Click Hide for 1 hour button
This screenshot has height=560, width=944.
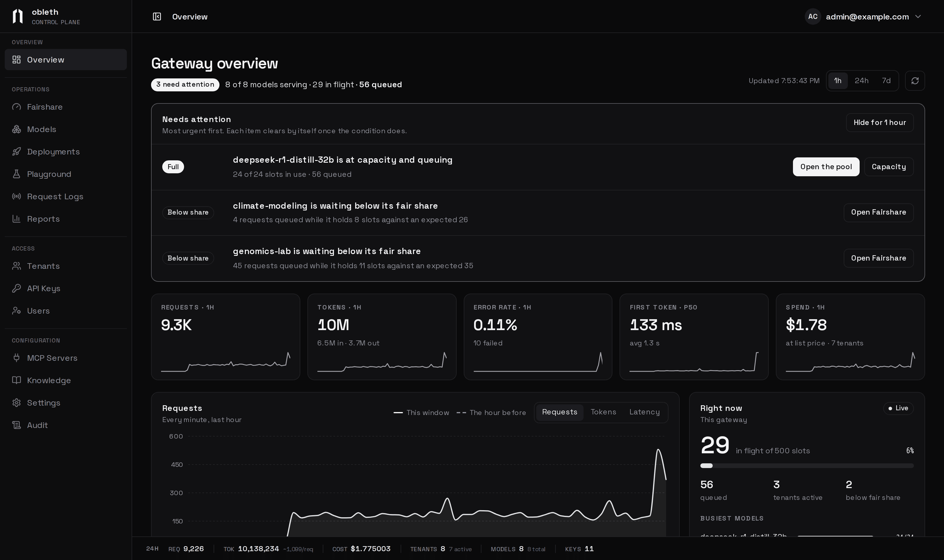pos(879,123)
